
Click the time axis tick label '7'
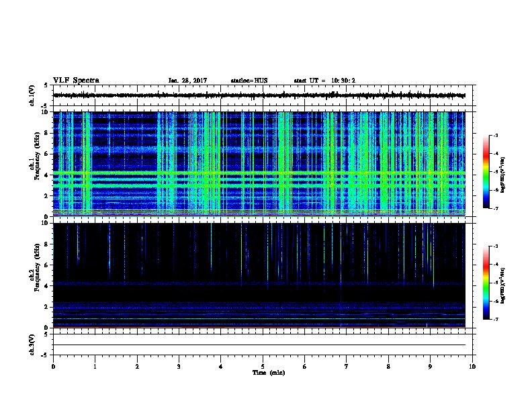347,367
